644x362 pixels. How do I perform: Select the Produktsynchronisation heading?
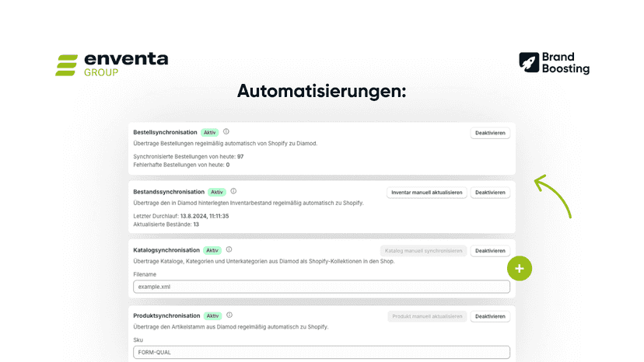pyautogui.click(x=166, y=315)
